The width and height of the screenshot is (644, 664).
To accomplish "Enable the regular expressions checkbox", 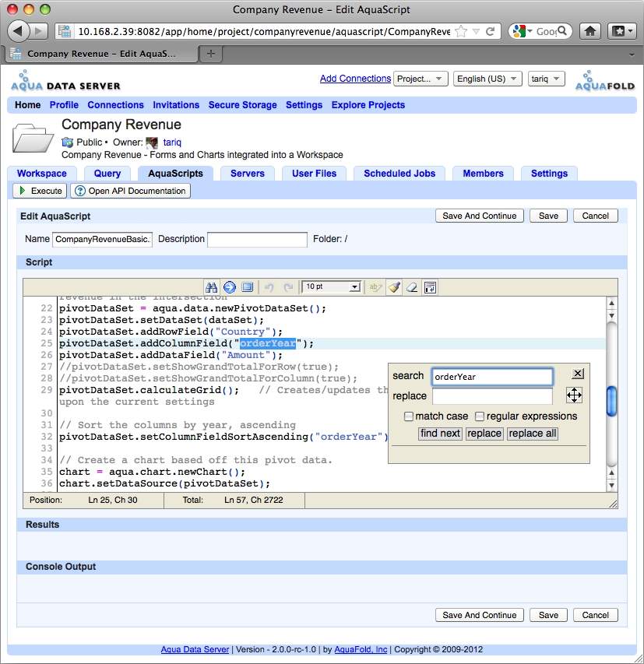I will (480, 416).
